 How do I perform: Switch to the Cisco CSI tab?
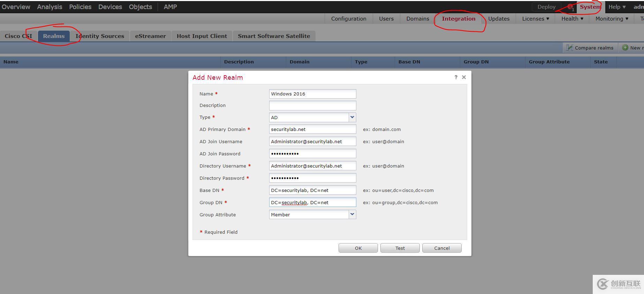pos(18,36)
